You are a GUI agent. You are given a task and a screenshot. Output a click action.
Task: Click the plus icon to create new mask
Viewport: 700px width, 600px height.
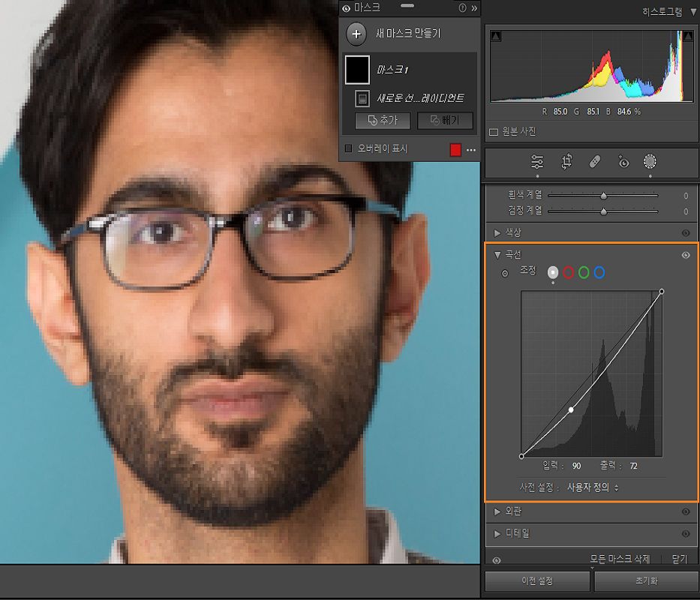356,34
